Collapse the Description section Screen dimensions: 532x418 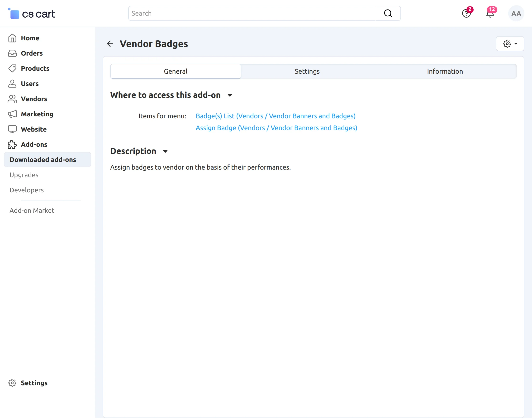(x=165, y=152)
